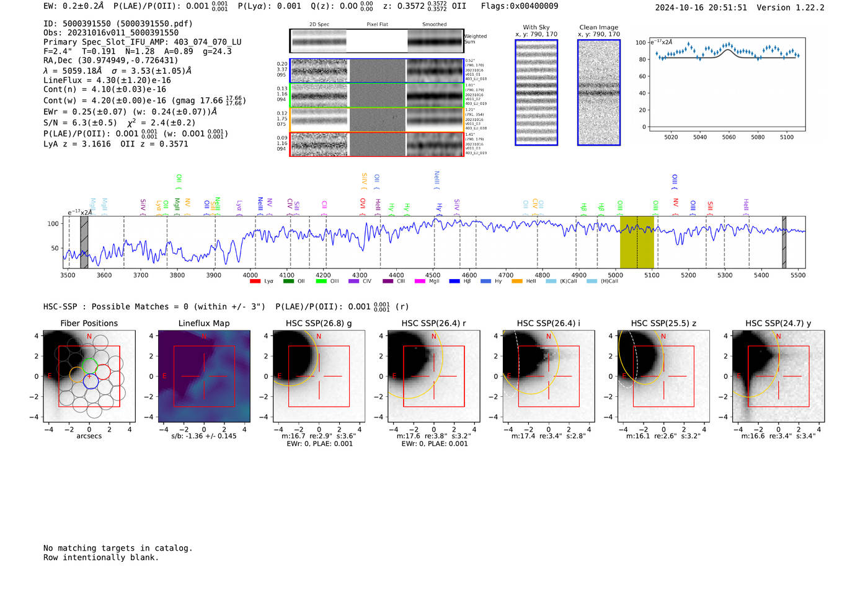Click the Smoothed column header
Image resolution: width=868 pixels, height=591 pixels.
click(434, 25)
